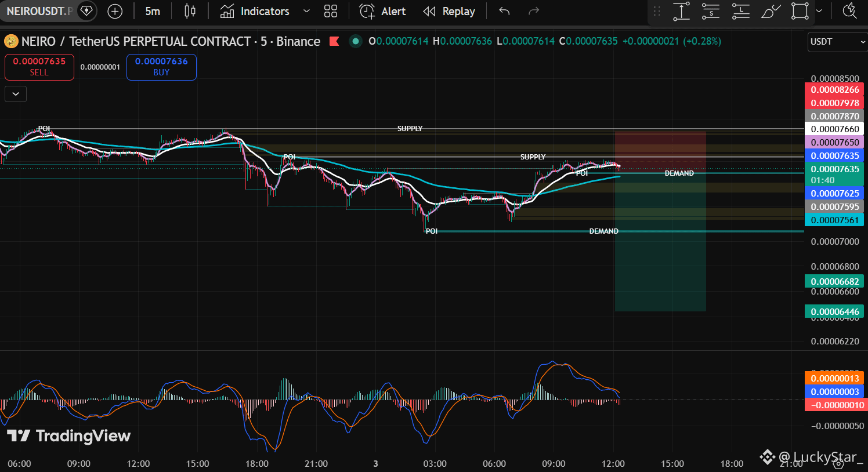Click the green price label with 01:40 countdown

pos(834,175)
